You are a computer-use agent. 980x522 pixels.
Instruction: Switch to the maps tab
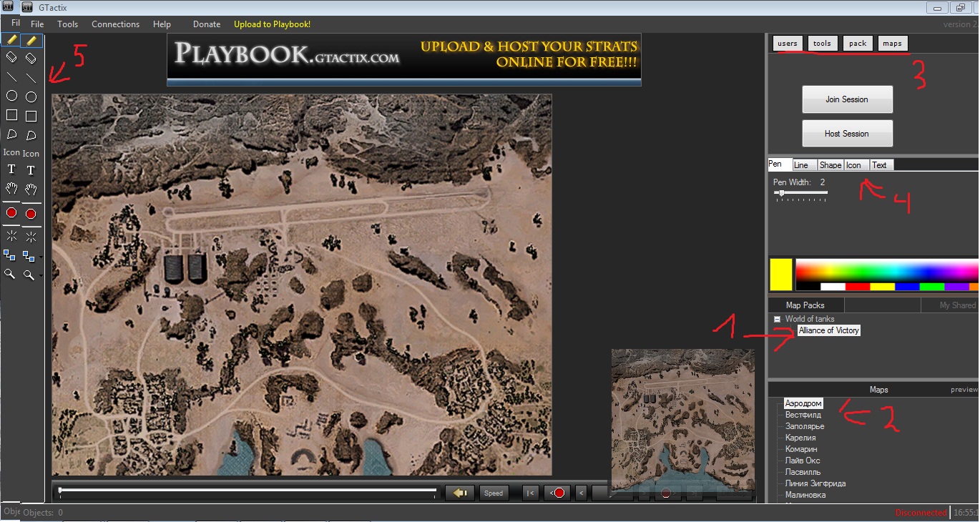click(892, 44)
